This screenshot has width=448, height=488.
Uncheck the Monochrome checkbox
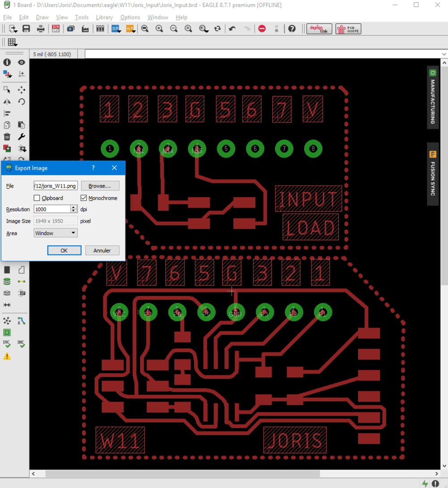tap(84, 198)
